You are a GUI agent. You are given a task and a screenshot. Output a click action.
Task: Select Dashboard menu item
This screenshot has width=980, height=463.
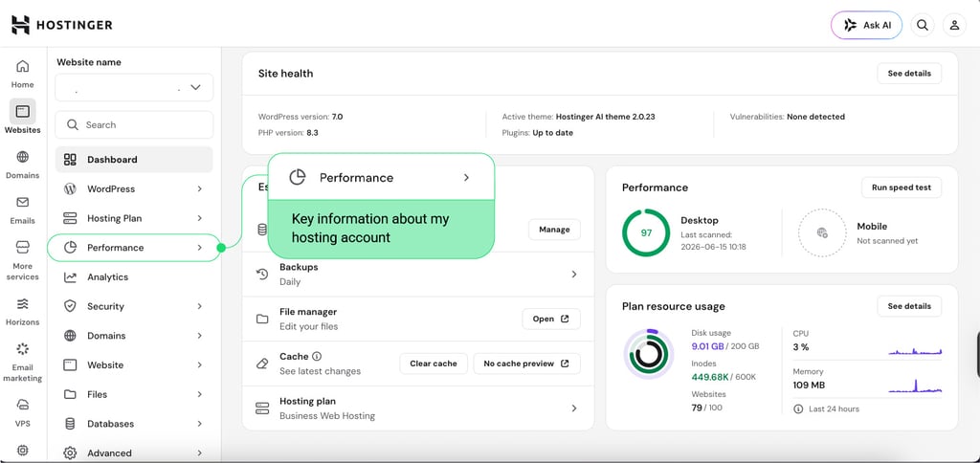[134, 160]
